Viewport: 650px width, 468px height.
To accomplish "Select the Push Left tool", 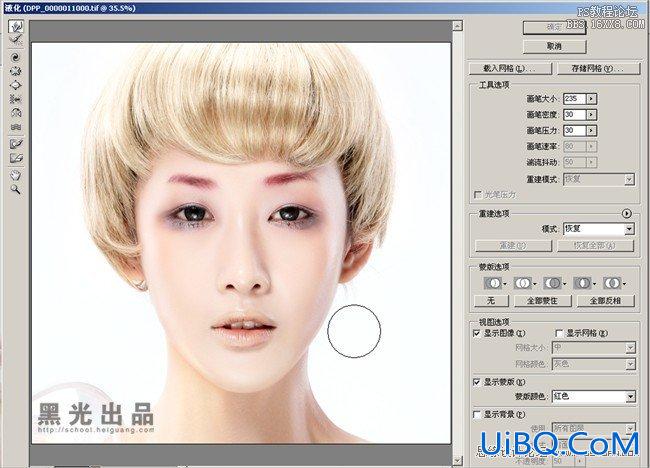I will click(x=16, y=99).
